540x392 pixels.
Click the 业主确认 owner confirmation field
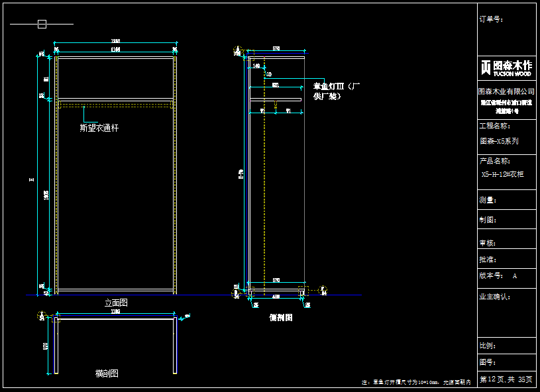tap(495, 297)
